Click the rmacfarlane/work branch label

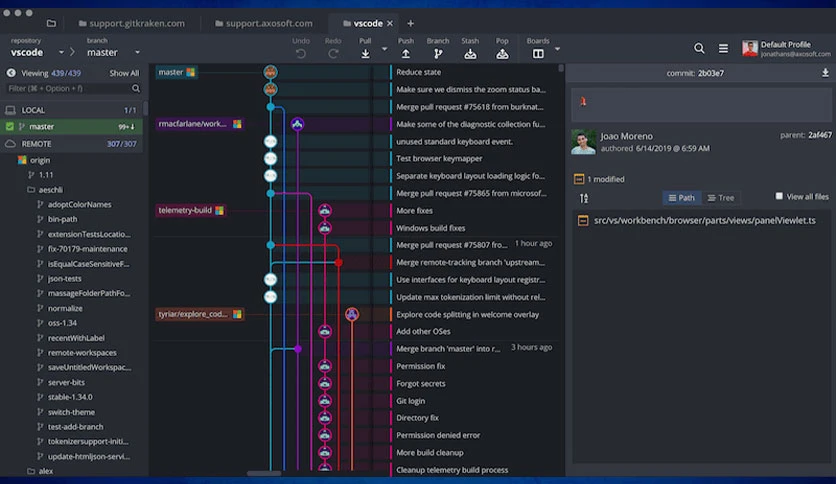(200, 124)
